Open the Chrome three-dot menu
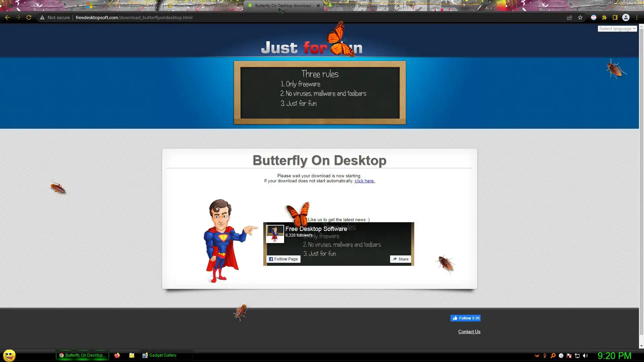Screen dimensions: 644x362 637,17
